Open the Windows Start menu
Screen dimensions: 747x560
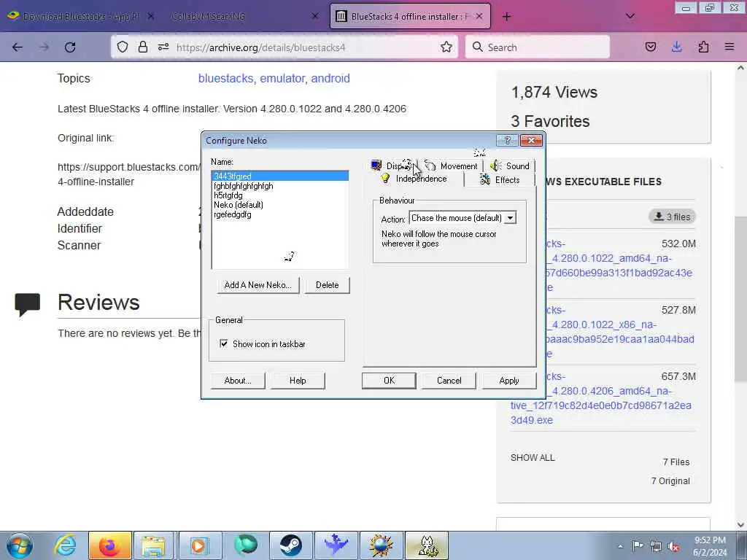20,545
